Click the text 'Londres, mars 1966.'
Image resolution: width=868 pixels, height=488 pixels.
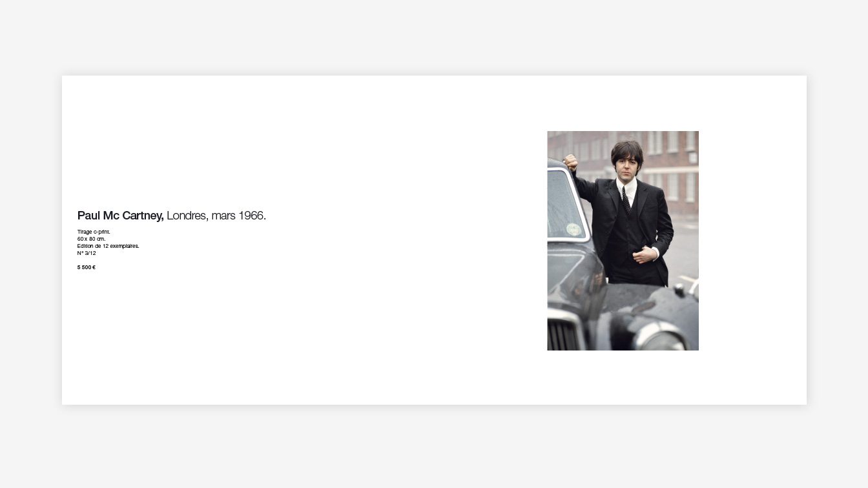tap(216, 216)
